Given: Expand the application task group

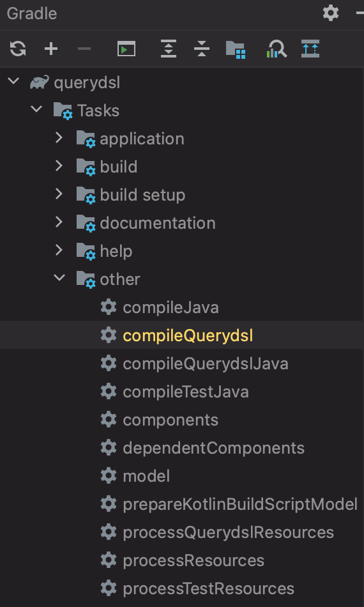Looking at the screenshot, I should point(59,138).
